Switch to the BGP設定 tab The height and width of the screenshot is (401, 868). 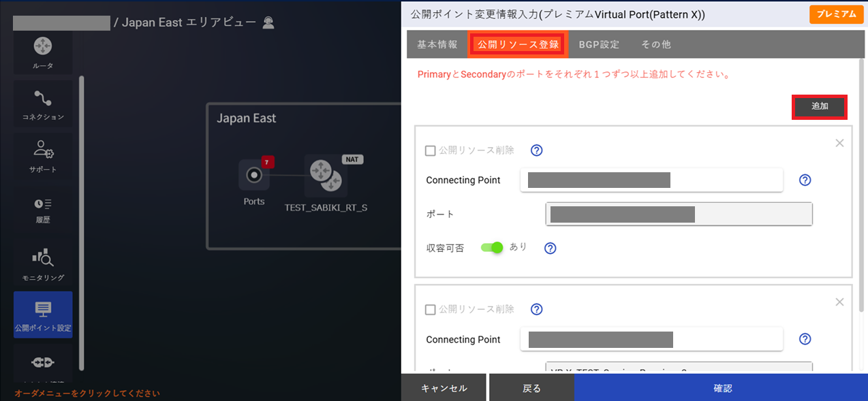click(598, 44)
